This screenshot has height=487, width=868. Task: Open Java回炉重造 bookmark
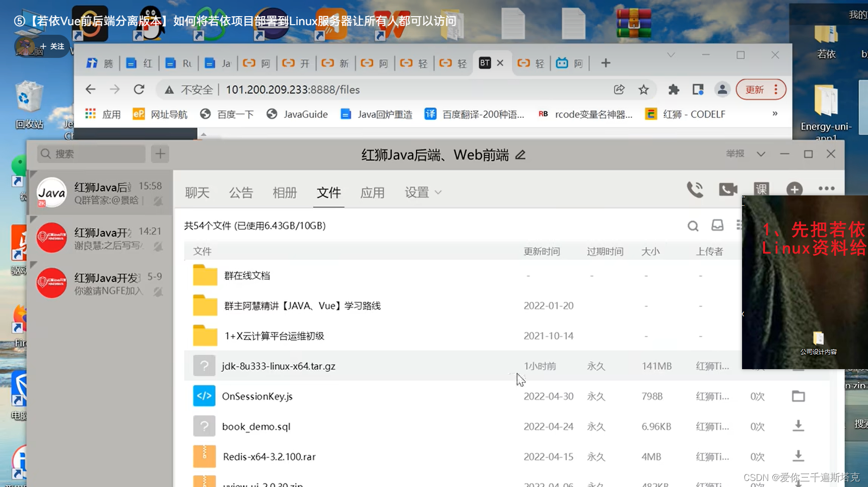click(376, 114)
